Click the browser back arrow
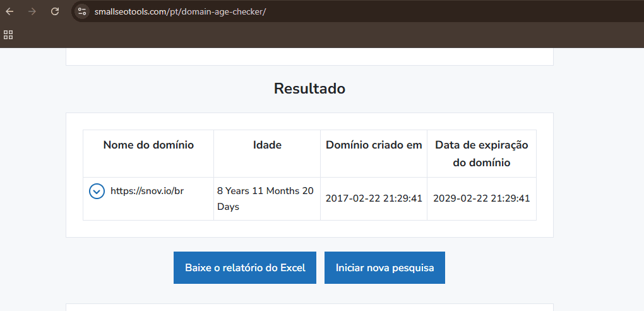The width and height of the screenshot is (644, 311). pyautogui.click(x=9, y=11)
